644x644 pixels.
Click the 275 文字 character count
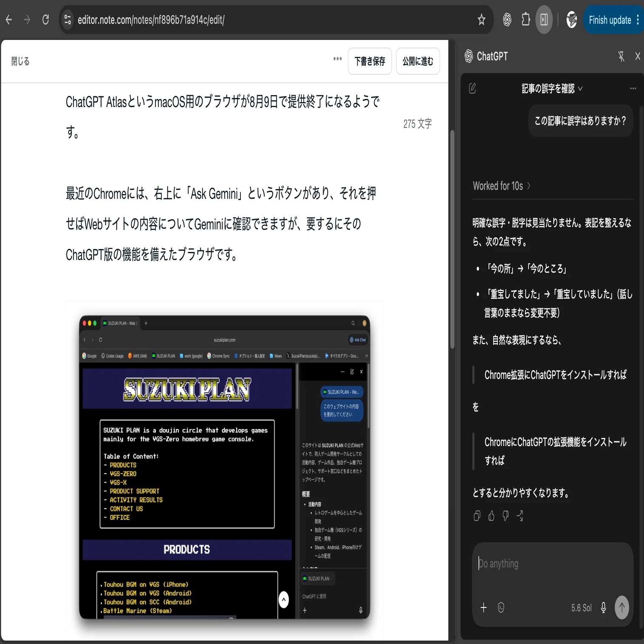pyautogui.click(x=417, y=124)
